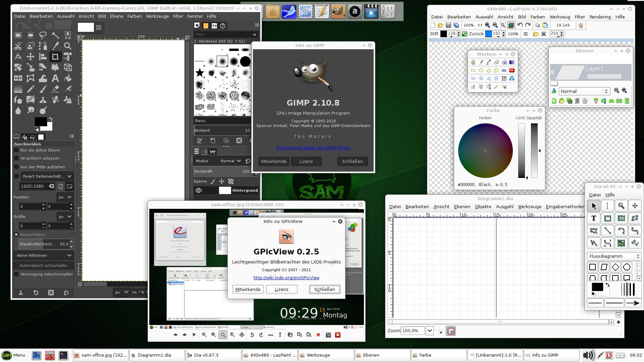Click rotate clockwise icon in GPicView toolbar
This screenshot has width=644, height=362.
pos(261,335)
